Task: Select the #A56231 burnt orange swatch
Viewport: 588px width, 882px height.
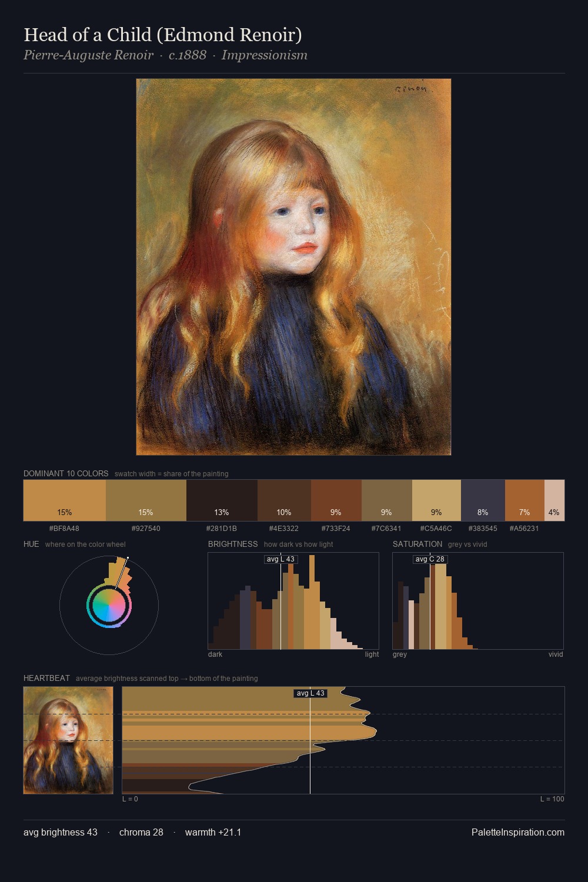Action: (x=524, y=500)
